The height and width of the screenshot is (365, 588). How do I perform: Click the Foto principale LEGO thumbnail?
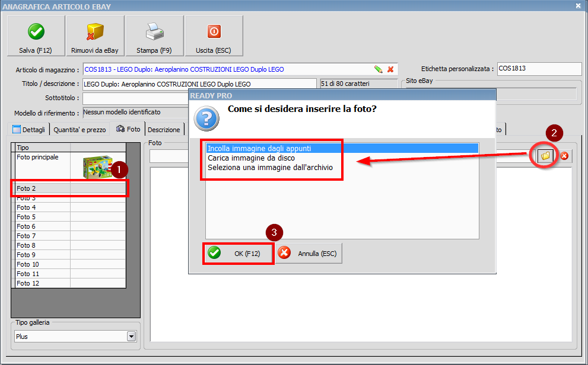coord(98,167)
